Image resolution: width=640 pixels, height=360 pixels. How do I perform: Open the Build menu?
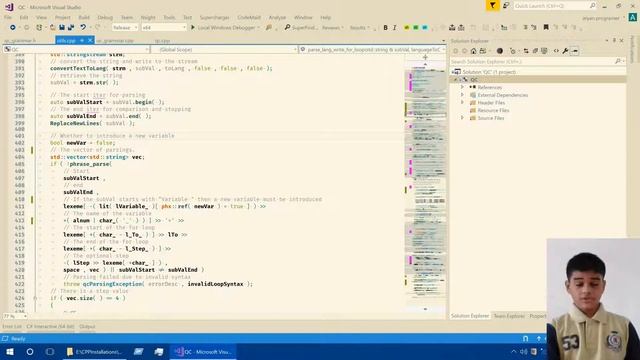pyautogui.click(x=84, y=18)
